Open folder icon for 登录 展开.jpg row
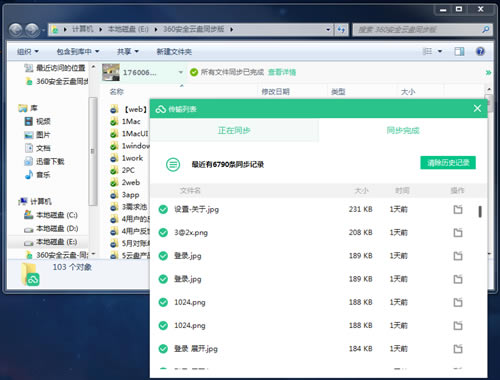 click(x=458, y=349)
